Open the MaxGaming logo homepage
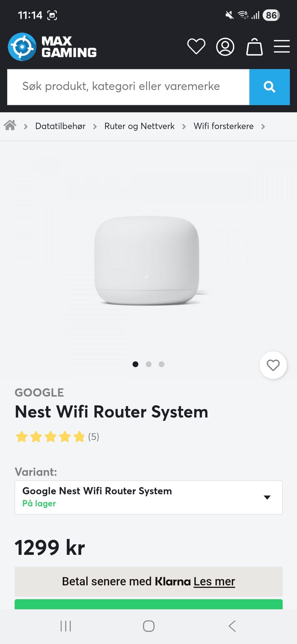Viewport: 297px width, 644px height. (x=52, y=47)
